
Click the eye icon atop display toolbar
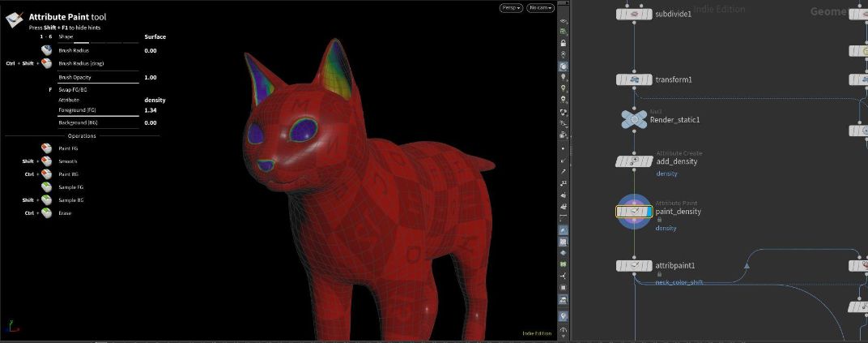tap(564, 22)
